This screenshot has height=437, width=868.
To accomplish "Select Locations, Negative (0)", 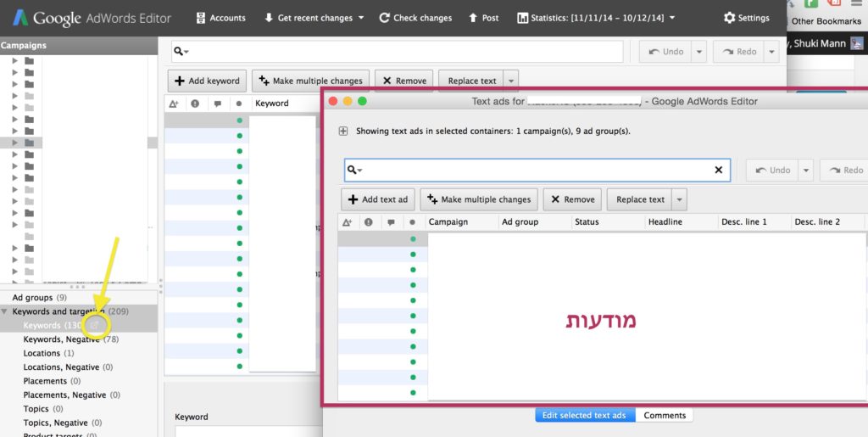I will (x=68, y=367).
